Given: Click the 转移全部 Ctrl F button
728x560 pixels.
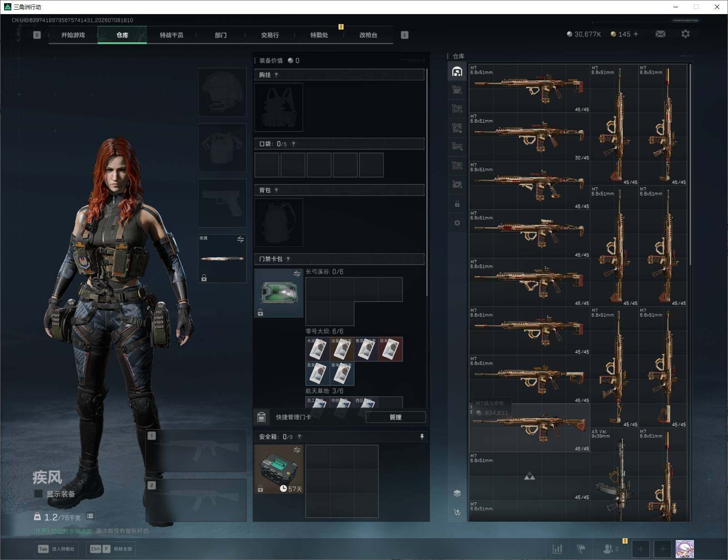Looking at the screenshot, I should click(x=111, y=549).
